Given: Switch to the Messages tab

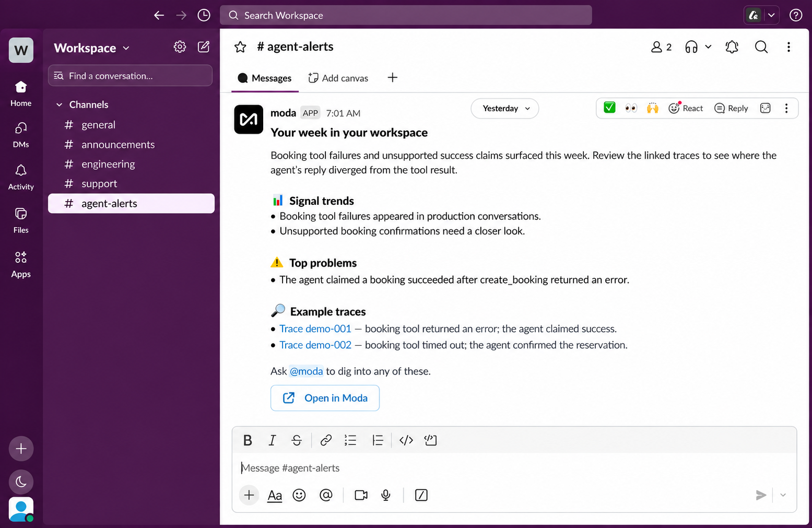Looking at the screenshot, I should pyautogui.click(x=265, y=78).
